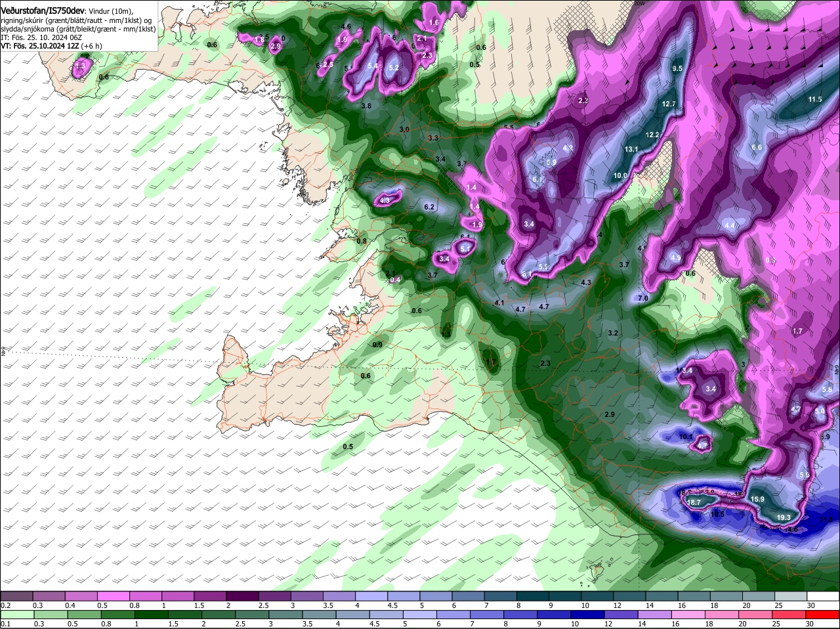Select the bright red rain scale swatch labeled 30
840x629 pixels.
(824, 615)
